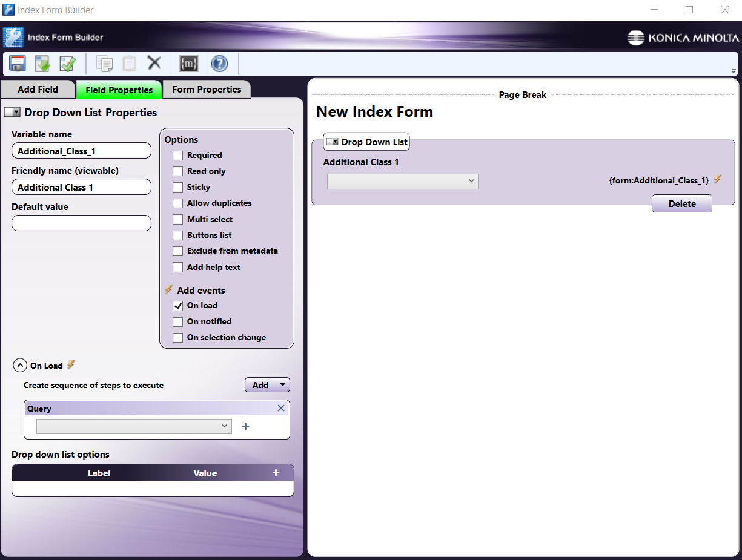Remove the Query step with its X
742x560 pixels.
coord(281,408)
